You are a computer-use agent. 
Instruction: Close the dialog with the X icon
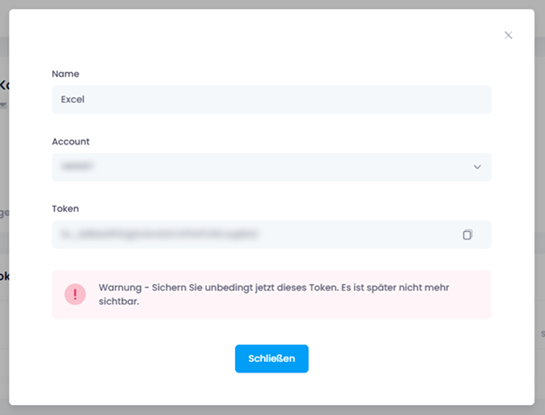tap(508, 35)
